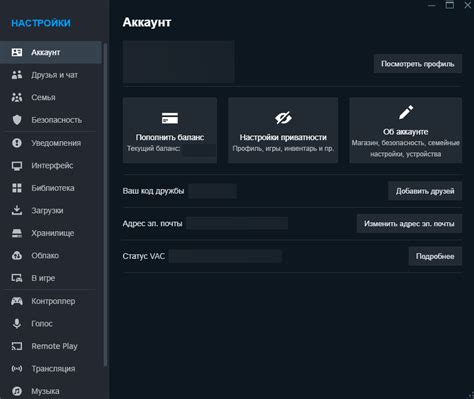Screen dimensions: 474x399
Task: Go to the Облако section
Action: tap(51, 255)
